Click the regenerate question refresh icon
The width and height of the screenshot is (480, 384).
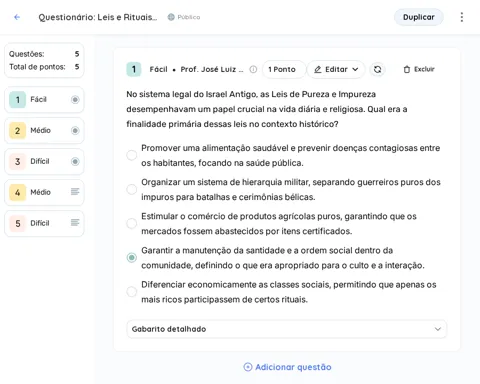377,69
